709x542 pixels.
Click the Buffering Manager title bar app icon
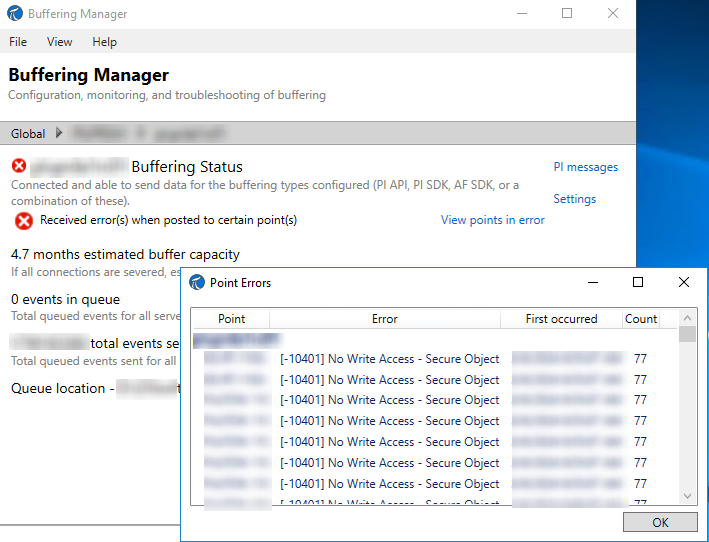pos(15,14)
